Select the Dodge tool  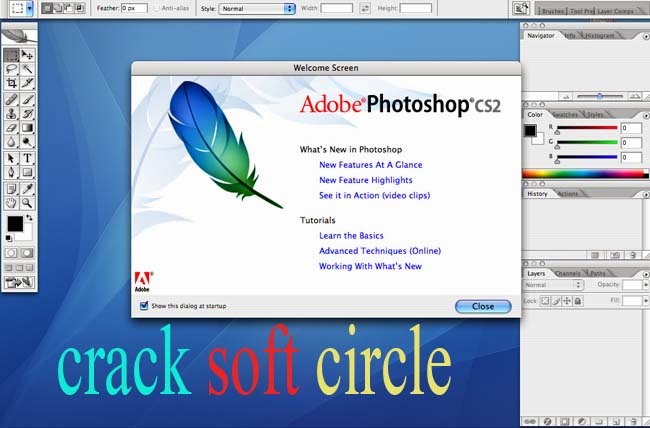(27, 142)
